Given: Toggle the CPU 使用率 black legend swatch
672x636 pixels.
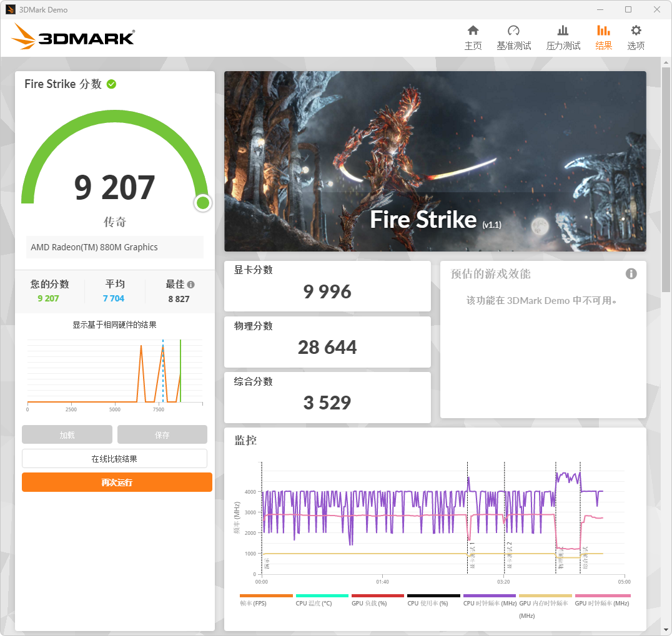Looking at the screenshot, I should [x=433, y=595].
